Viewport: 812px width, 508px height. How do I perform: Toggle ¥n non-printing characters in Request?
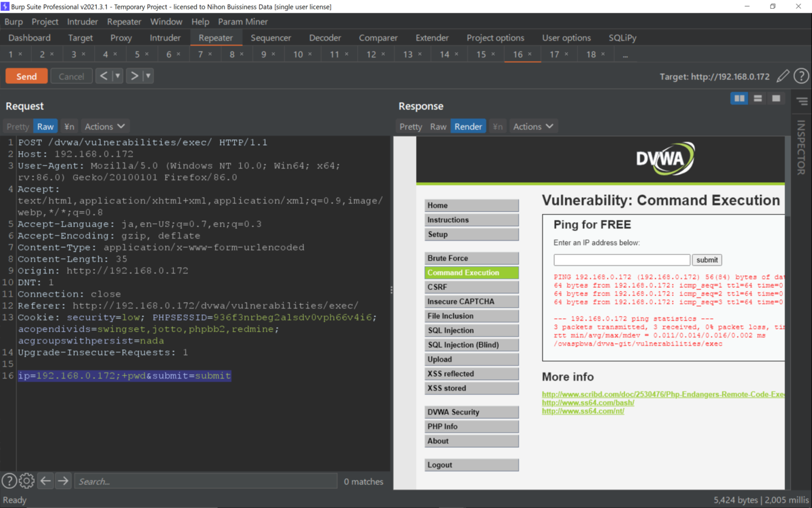pos(69,127)
